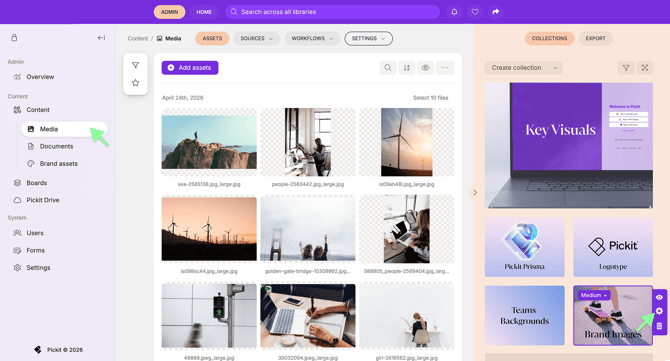This screenshot has width=670, height=361.
Task: Toggle the eye view icon in assets toolbar
Action: point(426,68)
